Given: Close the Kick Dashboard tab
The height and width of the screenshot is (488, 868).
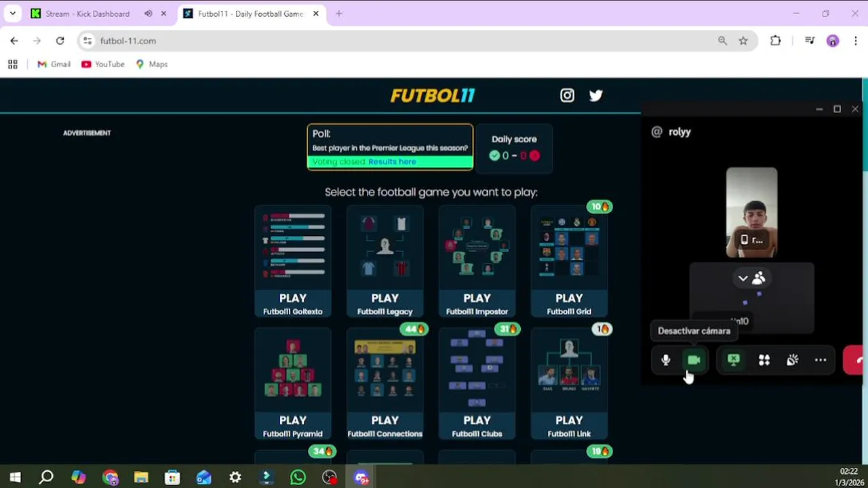Looking at the screenshot, I should coord(163,14).
